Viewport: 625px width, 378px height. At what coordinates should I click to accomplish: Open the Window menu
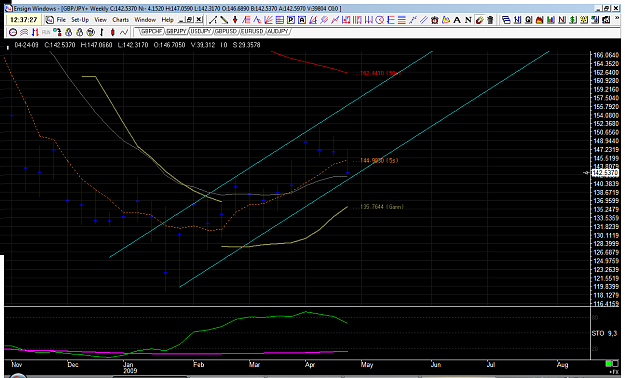point(145,20)
